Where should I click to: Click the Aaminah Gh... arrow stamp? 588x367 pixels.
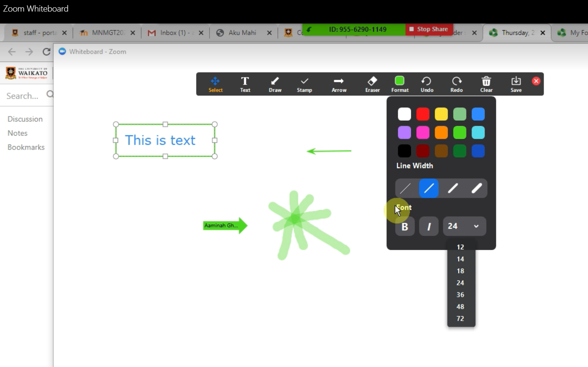[225, 226]
